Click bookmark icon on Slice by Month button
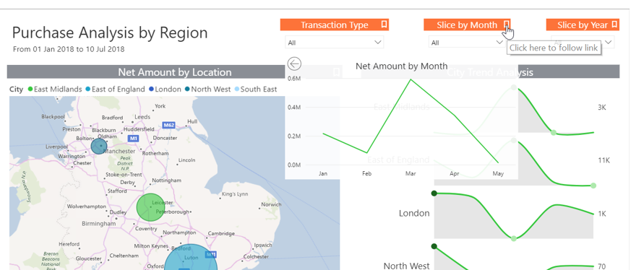644x270 pixels. click(x=507, y=25)
